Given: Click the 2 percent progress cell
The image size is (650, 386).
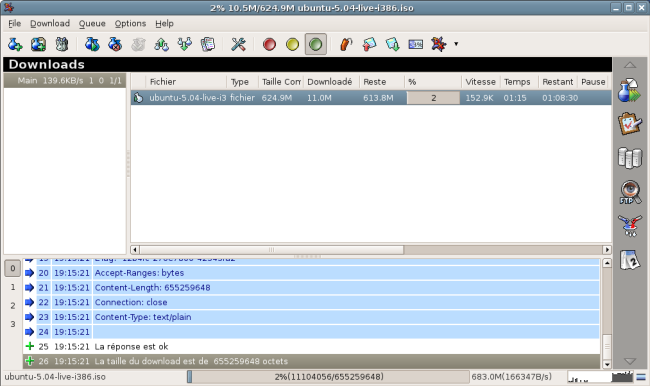Looking at the screenshot, I should tap(433, 98).
